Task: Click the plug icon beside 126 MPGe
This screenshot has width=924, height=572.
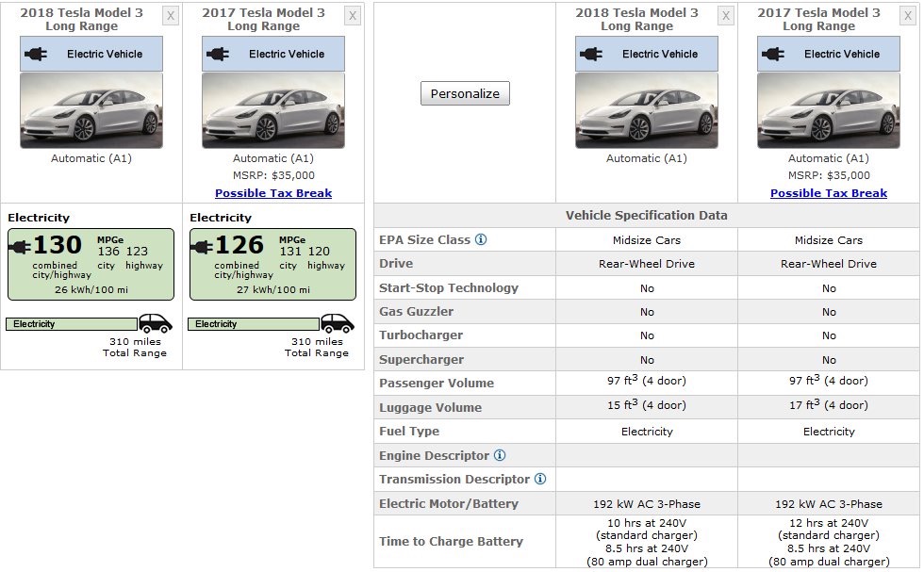Action: (x=202, y=246)
